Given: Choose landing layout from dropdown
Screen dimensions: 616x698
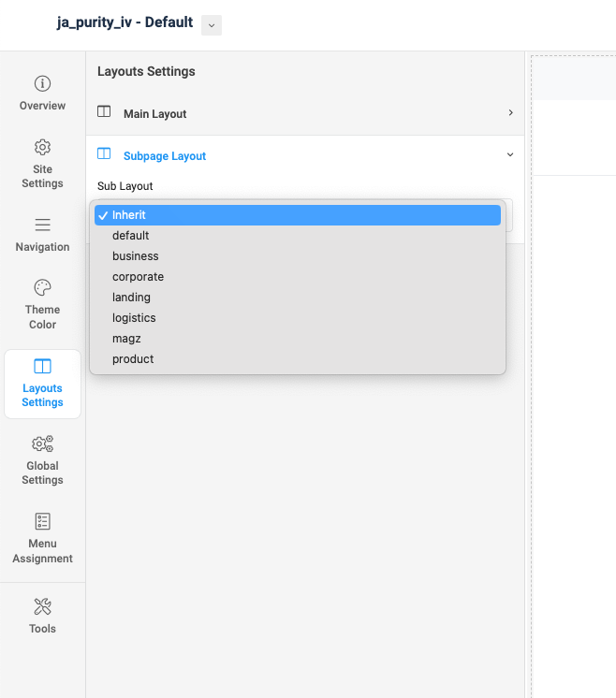Looking at the screenshot, I should 131,298.
